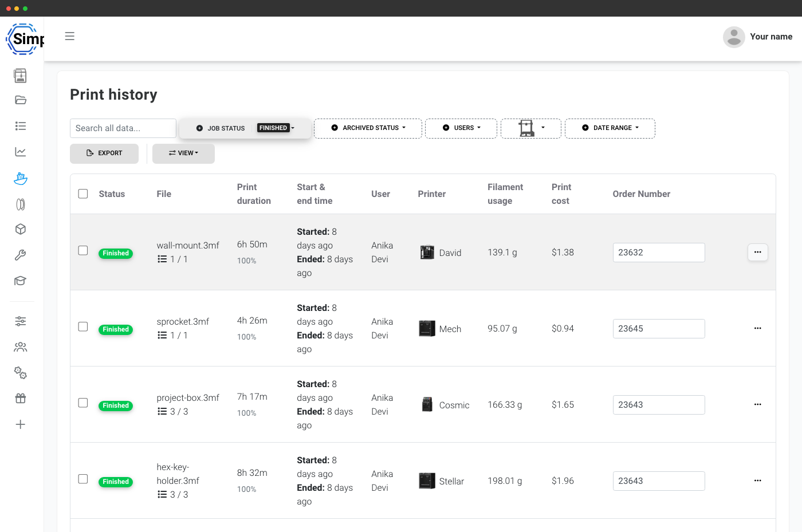Open the Date Range filter dropdown
This screenshot has height=532, width=802.
click(610, 128)
